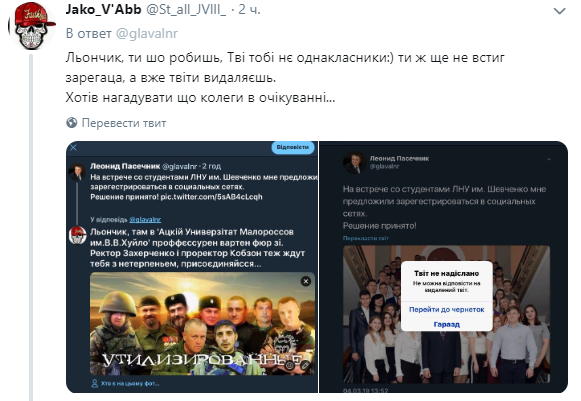Remove attached photo with X icon
The width and height of the screenshot is (581, 401).
[x=306, y=282]
